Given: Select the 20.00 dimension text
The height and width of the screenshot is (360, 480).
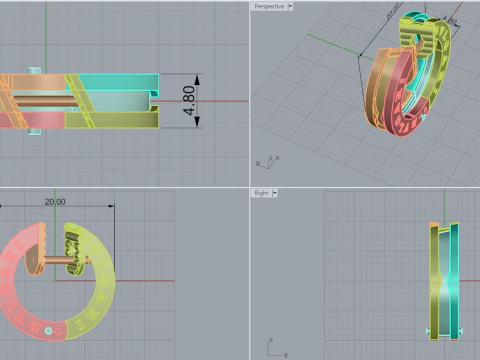Looking at the screenshot, I should click(55, 202).
